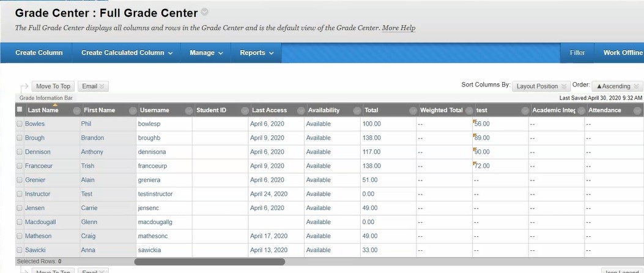Open Weighted Total column options chevron
The height and width of the screenshot is (273, 644).
pyautogui.click(x=469, y=111)
